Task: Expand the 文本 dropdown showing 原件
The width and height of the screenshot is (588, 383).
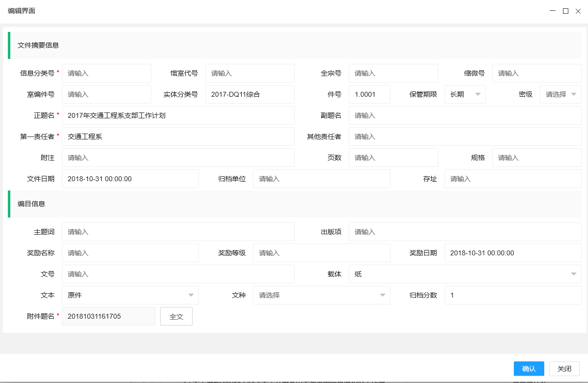Action: (130, 295)
